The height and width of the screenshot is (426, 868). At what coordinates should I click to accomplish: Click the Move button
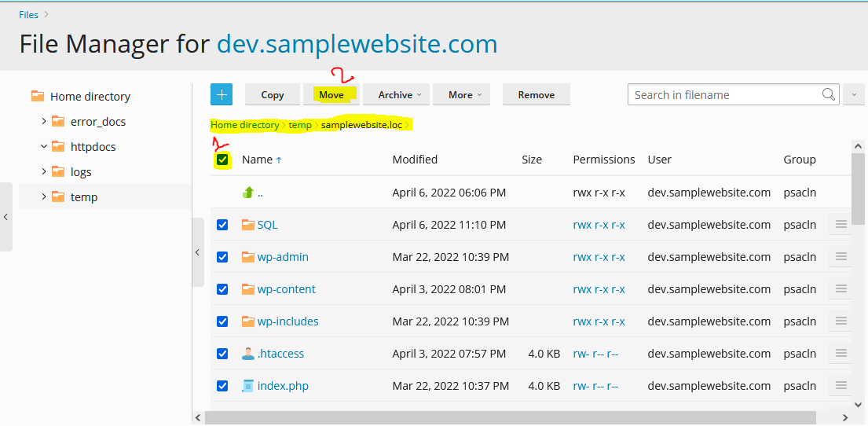click(331, 95)
